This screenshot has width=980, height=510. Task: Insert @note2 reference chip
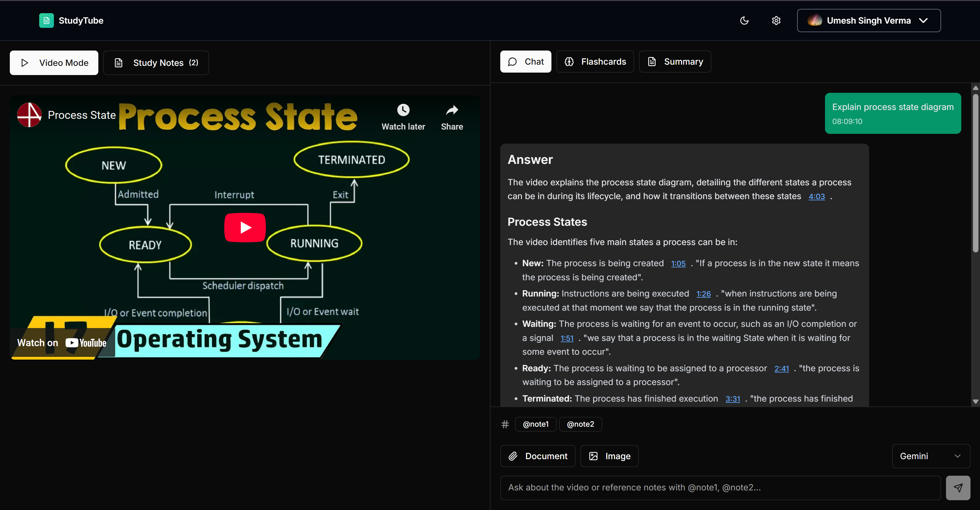pyautogui.click(x=580, y=424)
